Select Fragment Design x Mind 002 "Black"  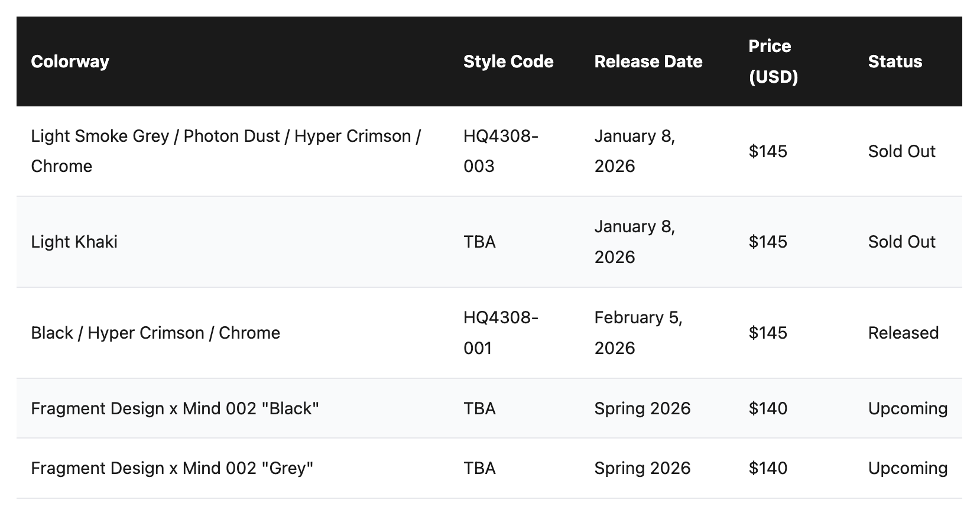175,408
